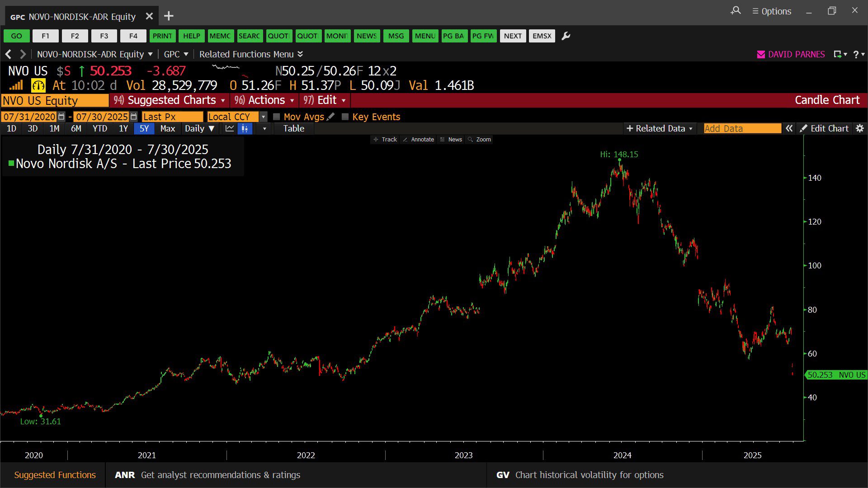
Task: Open the search people icon at top
Action: tap(736, 10)
